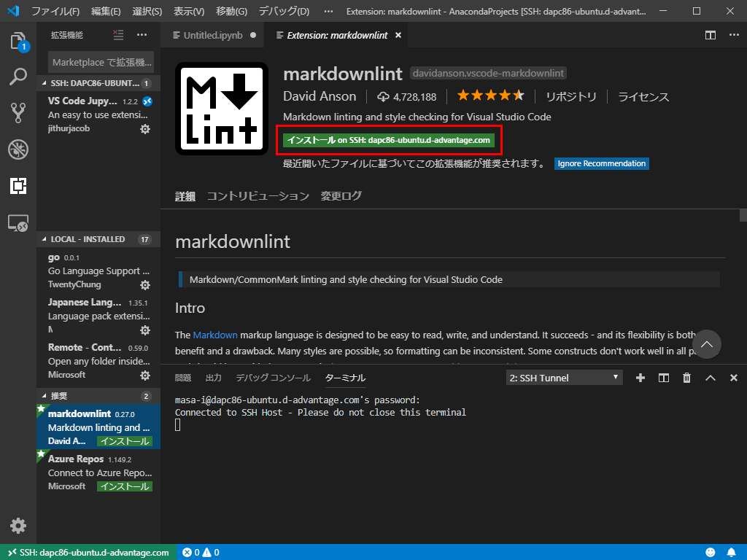Viewport: 747px width, 560px height.
Task: Clear extensions search results icon
Action: coord(118,35)
